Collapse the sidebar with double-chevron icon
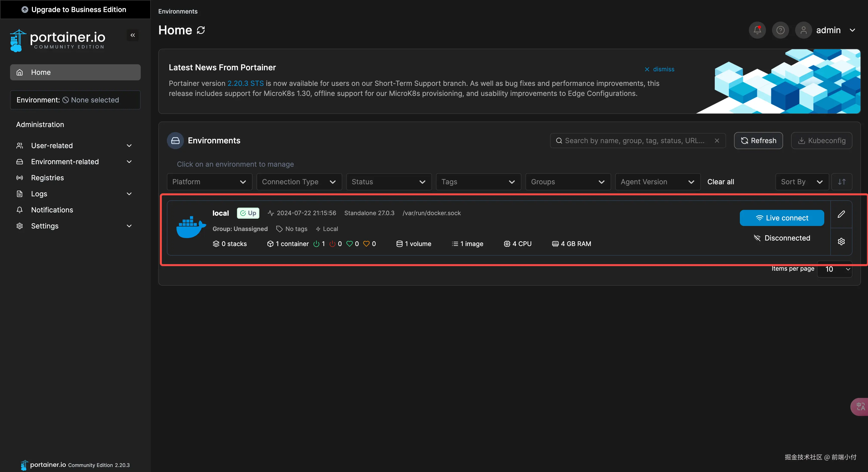 [133, 35]
